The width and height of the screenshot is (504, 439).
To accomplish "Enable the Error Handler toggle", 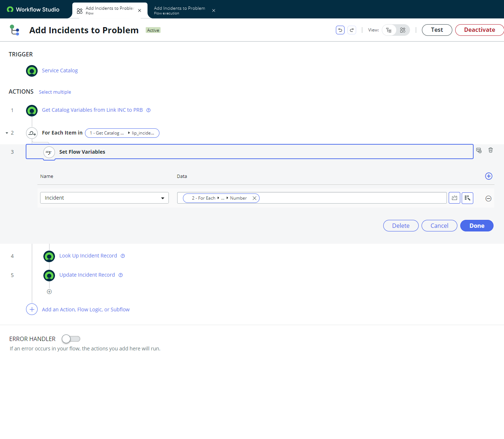I will [x=71, y=339].
